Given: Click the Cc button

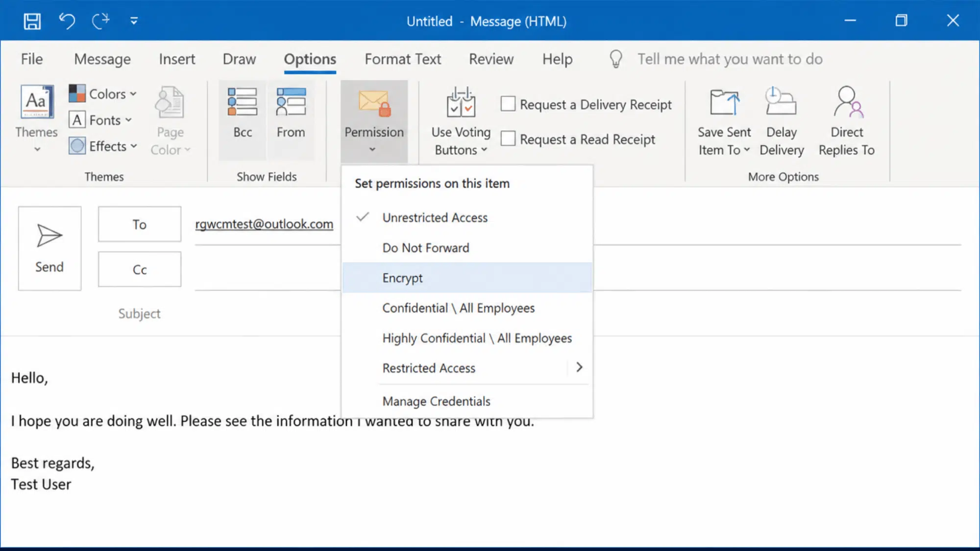Looking at the screenshot, I should click(x=140, y=269).
